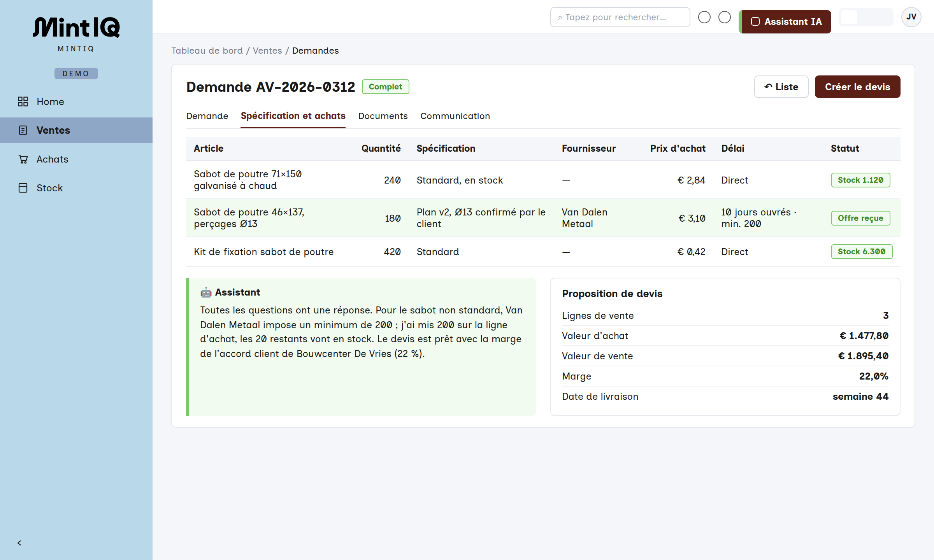The width and height of the screenshot is (934, 560).
Task: Click Demandes breadcrumb
Action: coord(315,51)
